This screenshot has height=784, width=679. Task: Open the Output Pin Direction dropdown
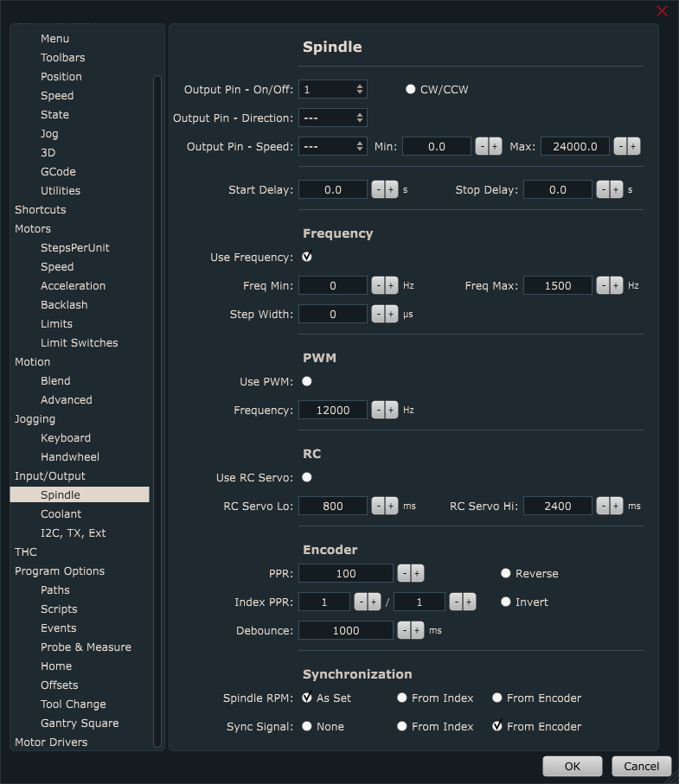(x=333, y=118)
